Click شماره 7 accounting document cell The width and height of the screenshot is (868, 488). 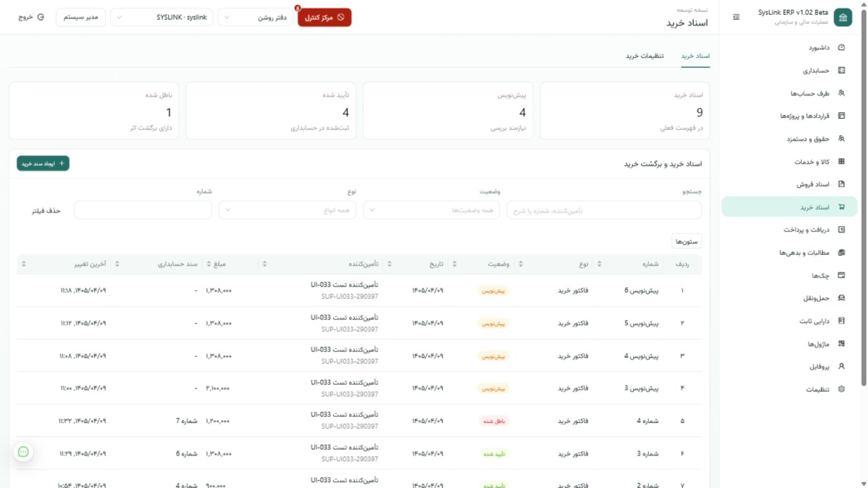click(x=187, y=421)
